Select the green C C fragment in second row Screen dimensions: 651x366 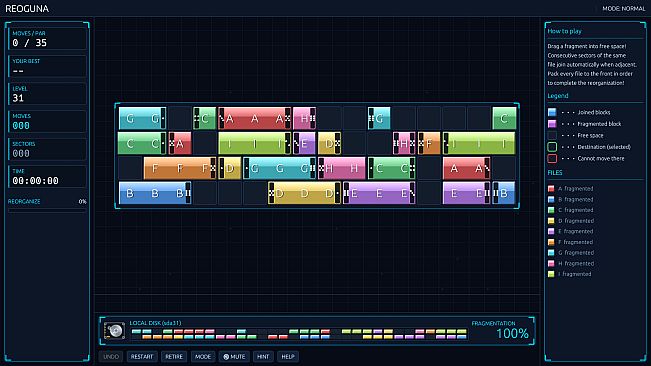coord(142,144)
